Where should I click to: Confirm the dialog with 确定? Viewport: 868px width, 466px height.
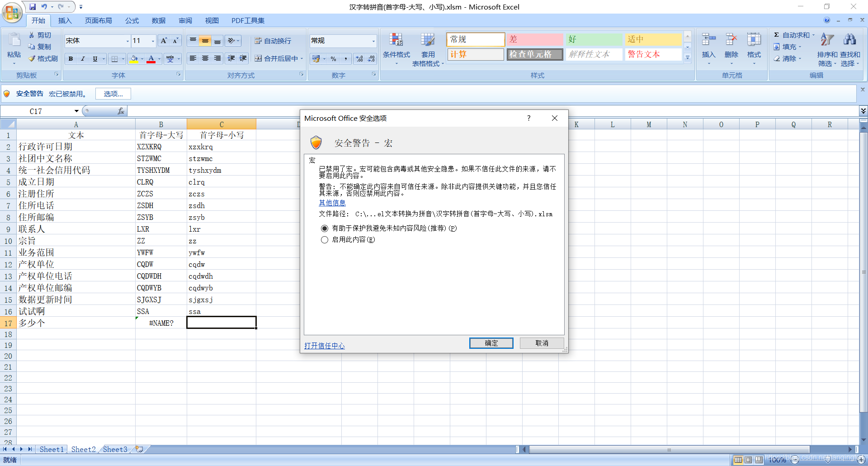(491, 343)
